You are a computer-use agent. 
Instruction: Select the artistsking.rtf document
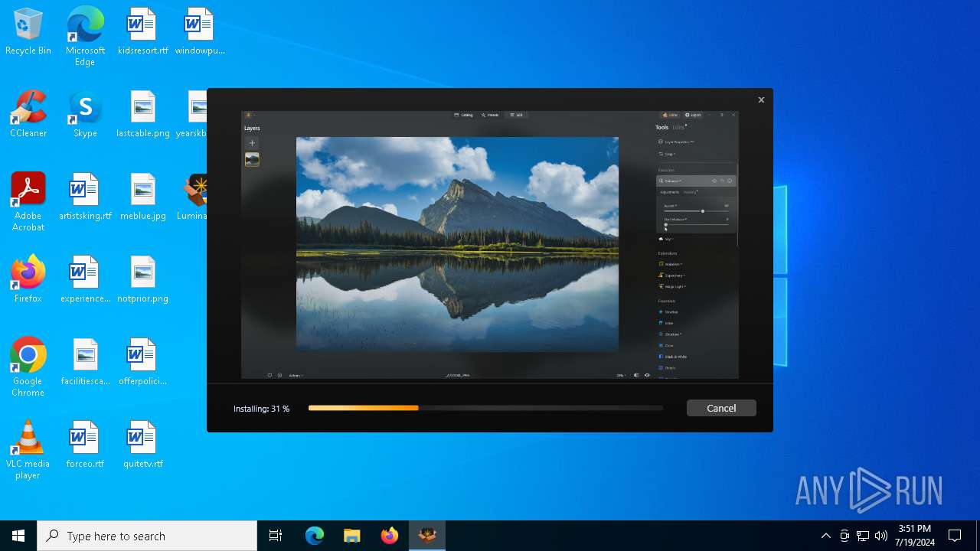pyautogui.click(x=85, y=197)
